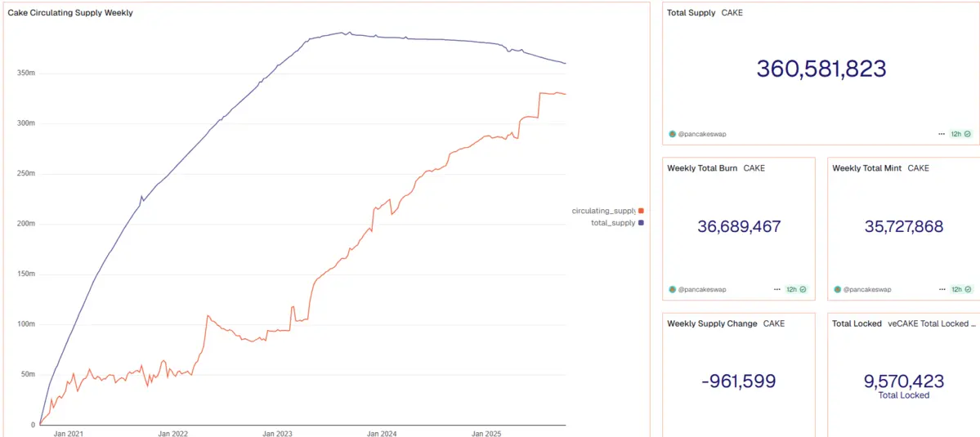Click the 9,570,423 Total Locked counter value
This screenshot has width=980, height=437.
click(903, 381)
